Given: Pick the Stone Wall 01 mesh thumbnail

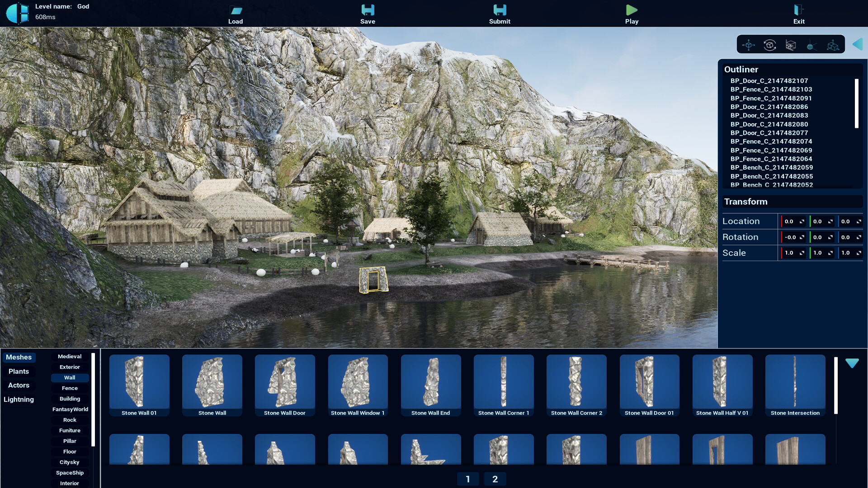Looking at the screenshot, I should coord(139,385).
